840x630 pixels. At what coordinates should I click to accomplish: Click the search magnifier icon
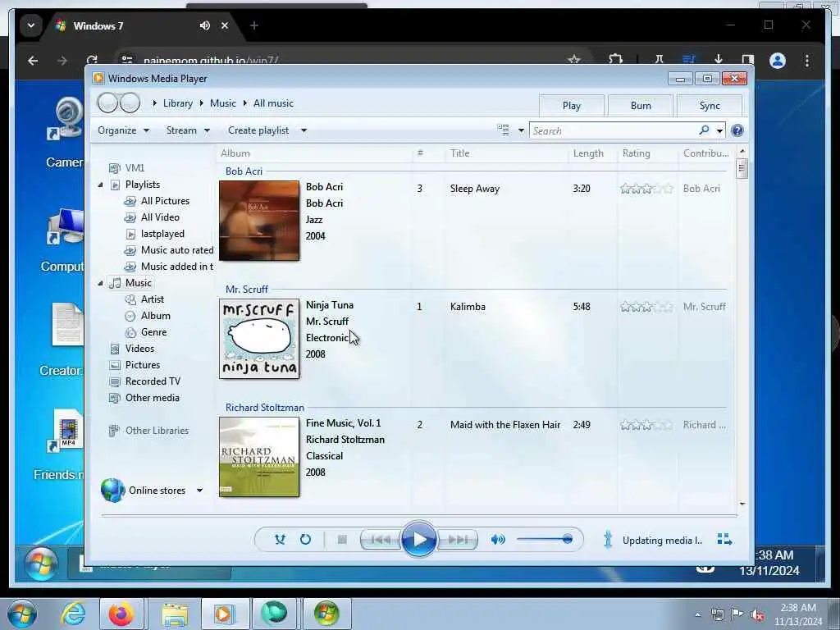click(704, 130)
